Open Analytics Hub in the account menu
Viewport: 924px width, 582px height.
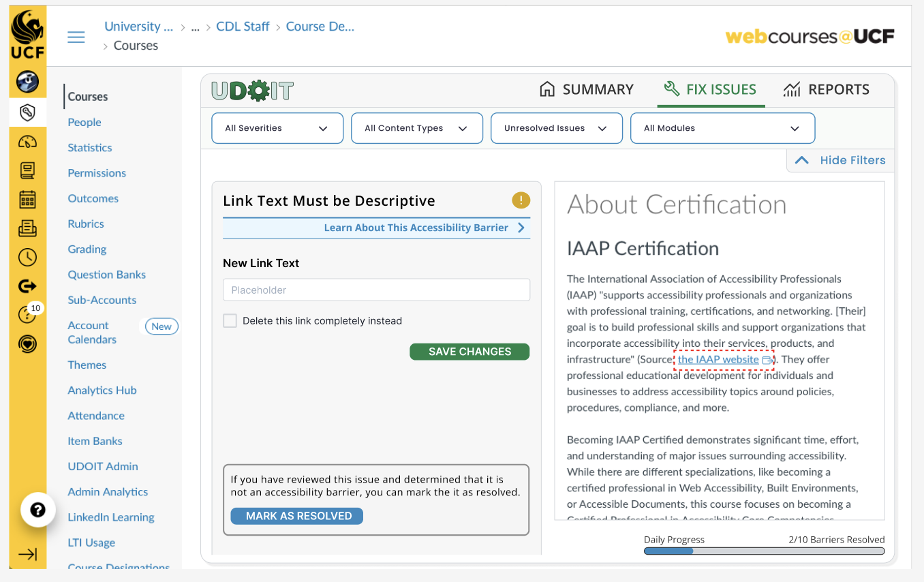tap(102, 390)
